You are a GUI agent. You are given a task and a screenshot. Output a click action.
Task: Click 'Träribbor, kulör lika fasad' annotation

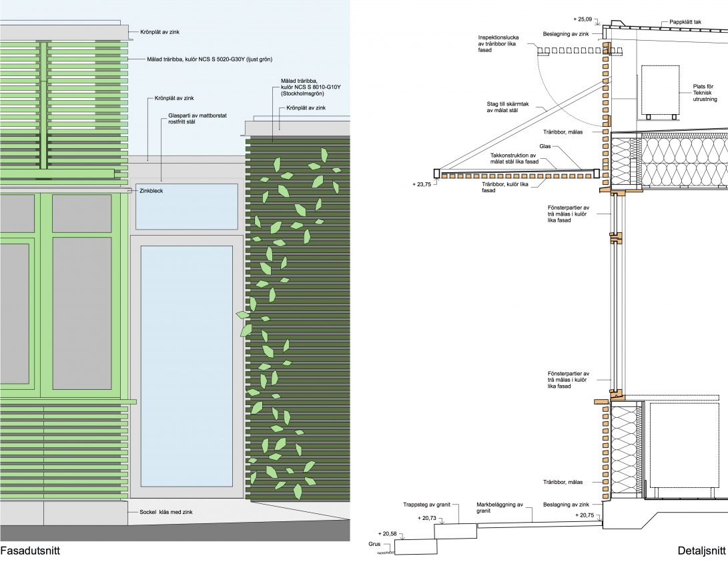(504, 187)
